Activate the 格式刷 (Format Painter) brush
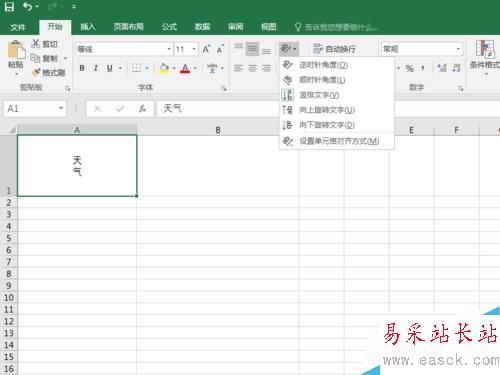Viewport: 500px width, 375px height. [x=49, y=72]
